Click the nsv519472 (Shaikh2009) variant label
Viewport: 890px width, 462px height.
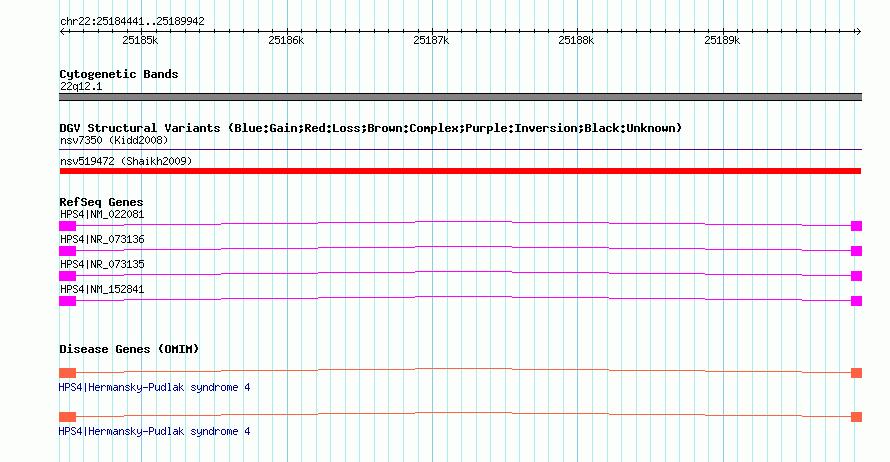coord(126,161)
